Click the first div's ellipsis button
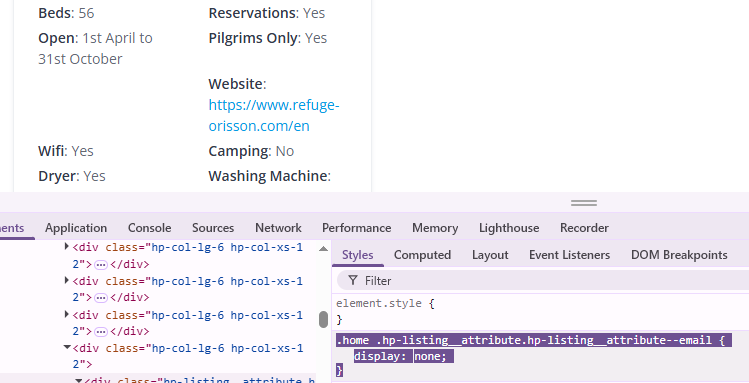749x383 pixels. pos(100,265)
